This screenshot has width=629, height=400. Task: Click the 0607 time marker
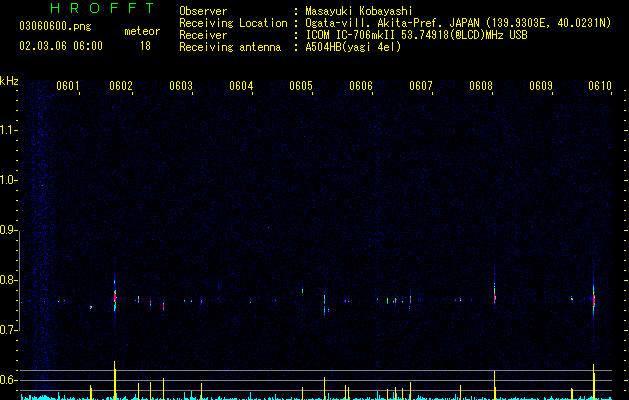[x=421, y=86]
